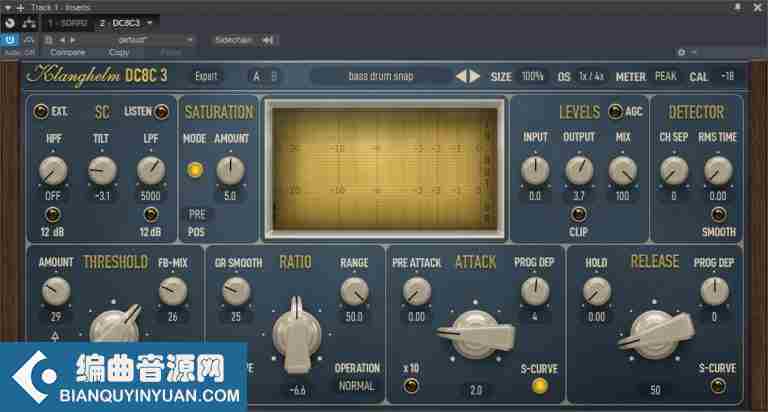Click the Auto: Off automation button
The height and width of the screenshot is (412, 768).
tap(20, 52)
